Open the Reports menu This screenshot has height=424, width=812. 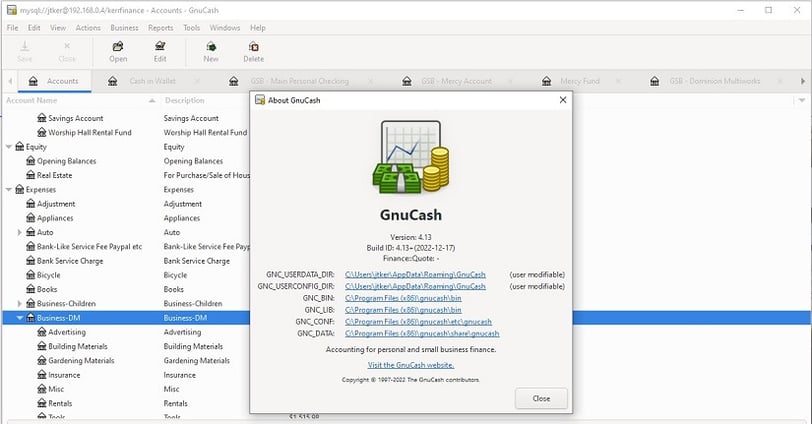161,27
